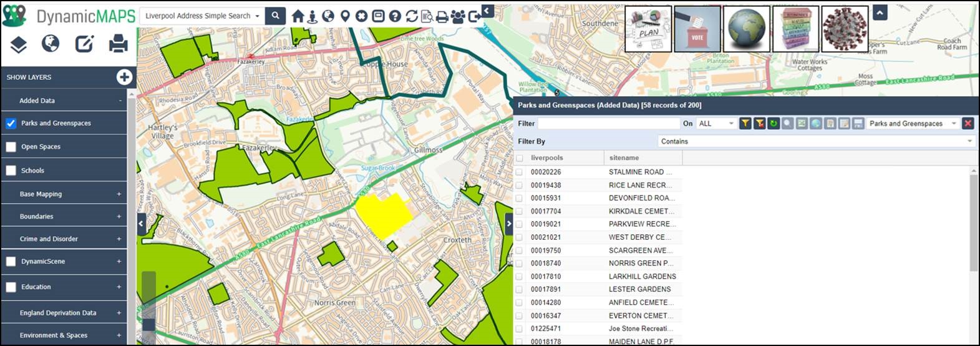The width and height of the screenshot is (980, 346).
Task: Click the sidebar globe basemap icon
Action: pos(51,43)
